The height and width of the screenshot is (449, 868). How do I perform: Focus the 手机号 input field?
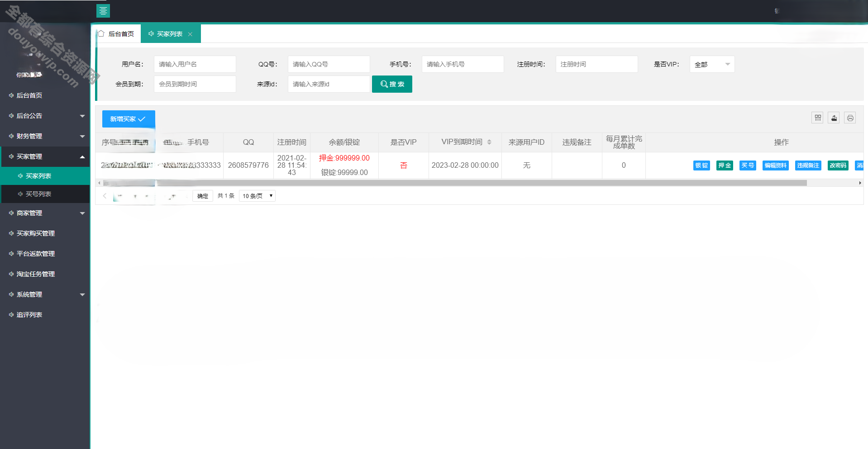pos(463,64)
